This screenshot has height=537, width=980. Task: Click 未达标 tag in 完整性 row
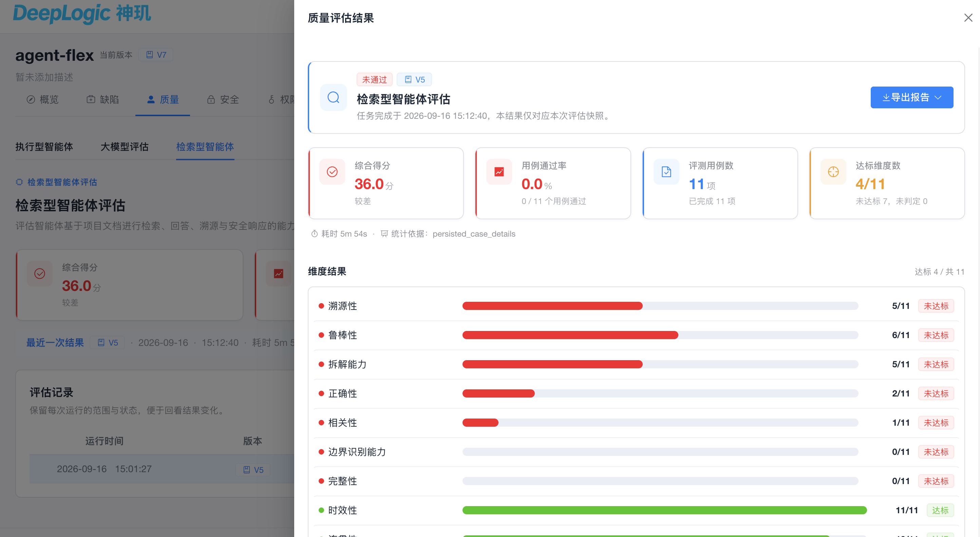(936, 481)
